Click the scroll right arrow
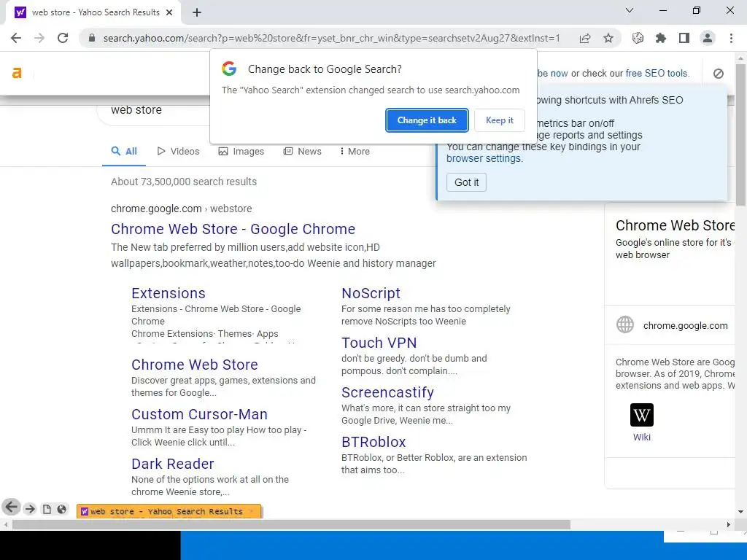This screenshot has height=560, width=747. click(x=729, y=525)
